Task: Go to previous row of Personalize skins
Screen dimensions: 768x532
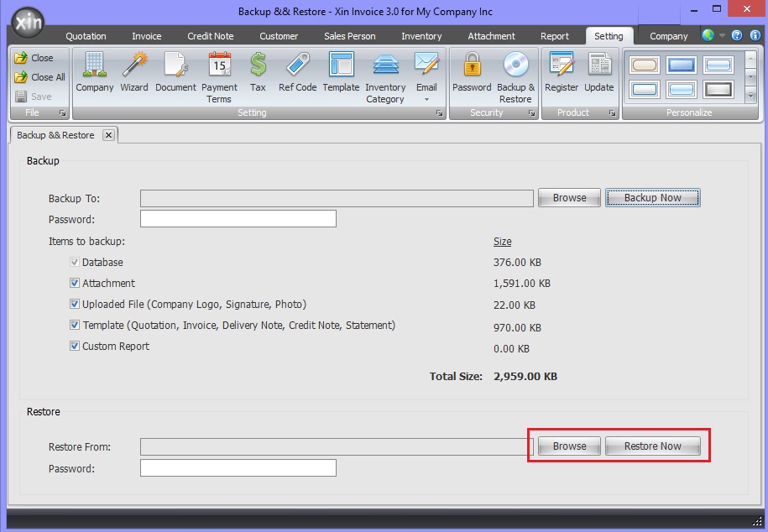Action: click(751, 60)
